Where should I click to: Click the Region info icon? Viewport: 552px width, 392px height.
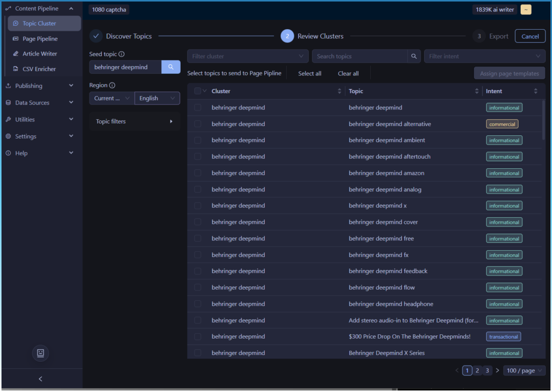click(112, 85)
